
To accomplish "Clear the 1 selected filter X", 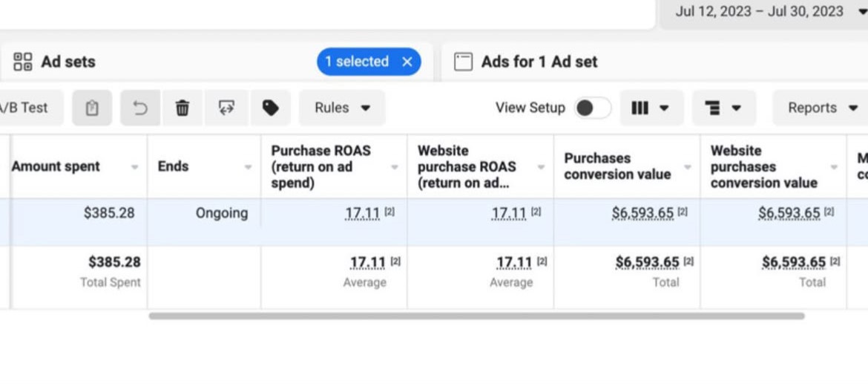I will tap(407, 62).
